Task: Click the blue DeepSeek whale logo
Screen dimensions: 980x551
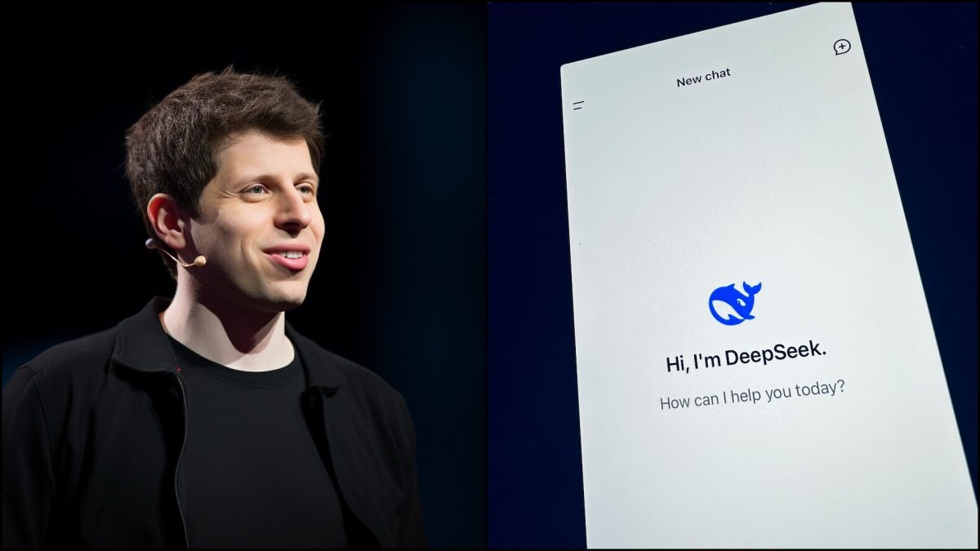Action: click(734, 303)
